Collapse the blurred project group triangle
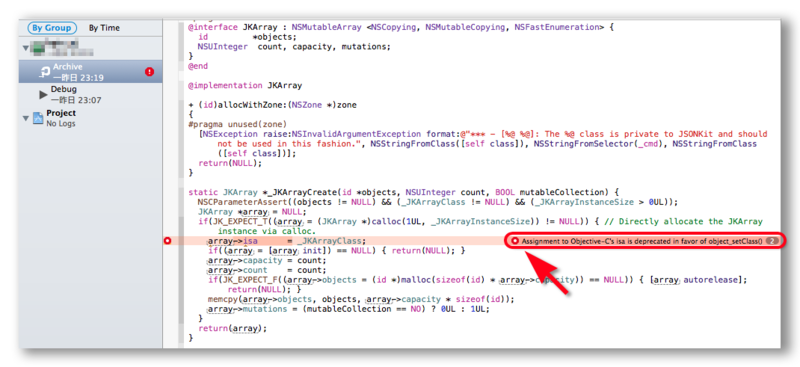 [x=26, y=48]
